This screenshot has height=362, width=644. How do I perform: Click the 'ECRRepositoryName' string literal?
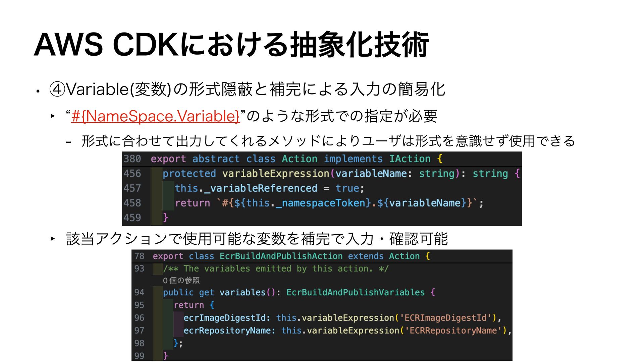pos(453,331)
